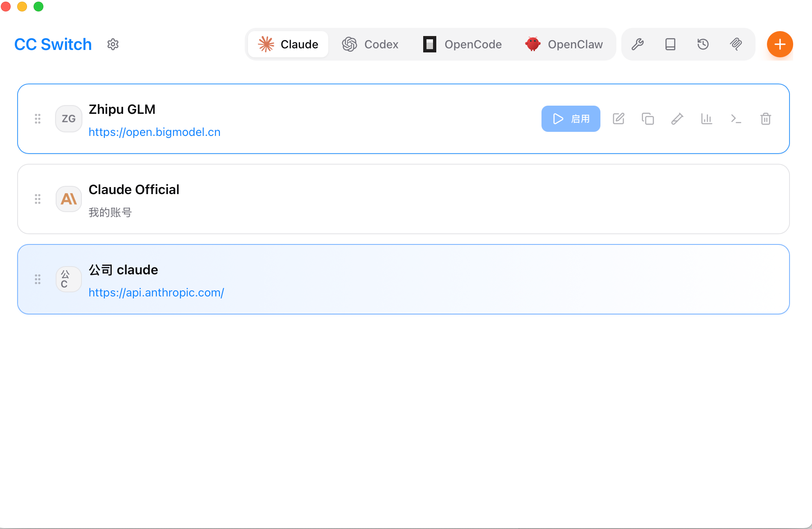Select the Claude Official provider card

point(403,199)
